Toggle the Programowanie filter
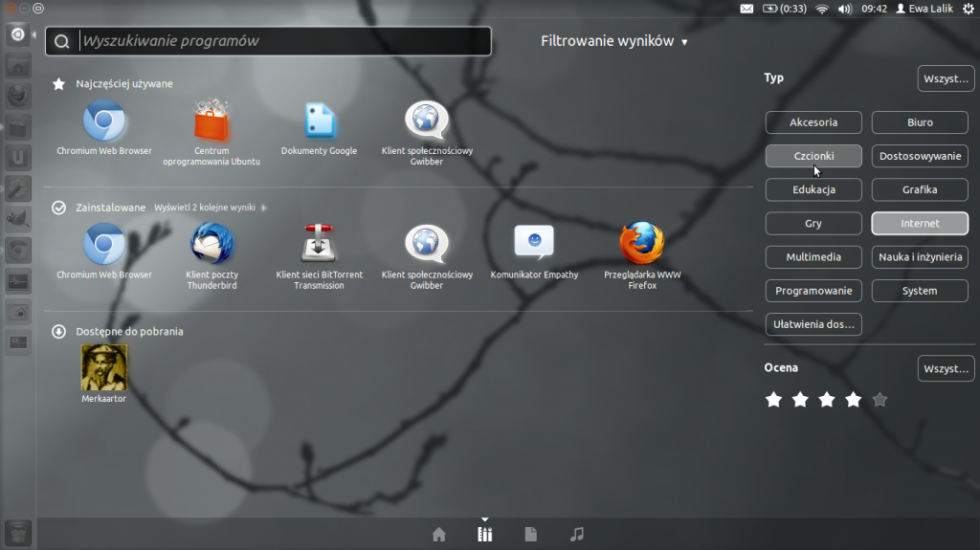Image resolution: width=980 pixels, height=550 pixels. (x=813, y=291)
